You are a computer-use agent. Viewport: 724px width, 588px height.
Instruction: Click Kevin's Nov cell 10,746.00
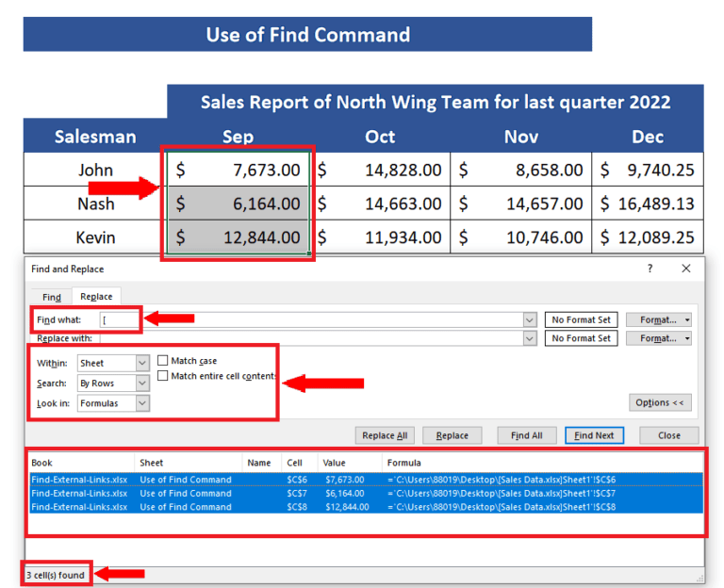pos(521,237)
